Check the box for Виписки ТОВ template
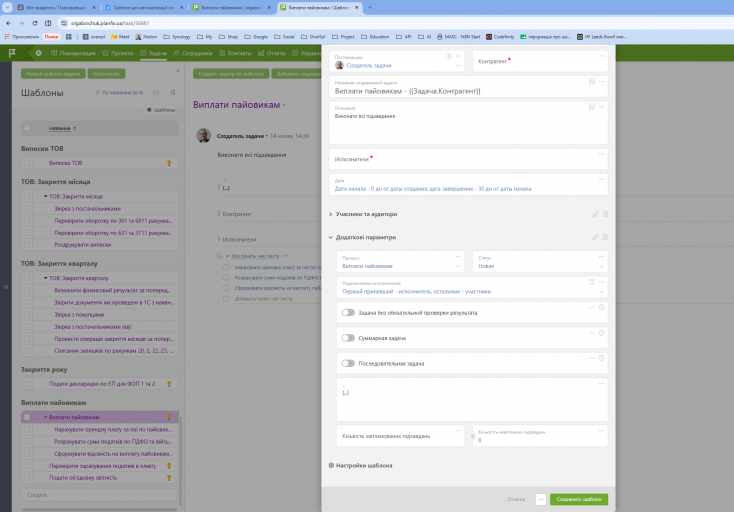The height and width of the screenshot is (512, 734). pyautogui.click(x=27, y=163)
